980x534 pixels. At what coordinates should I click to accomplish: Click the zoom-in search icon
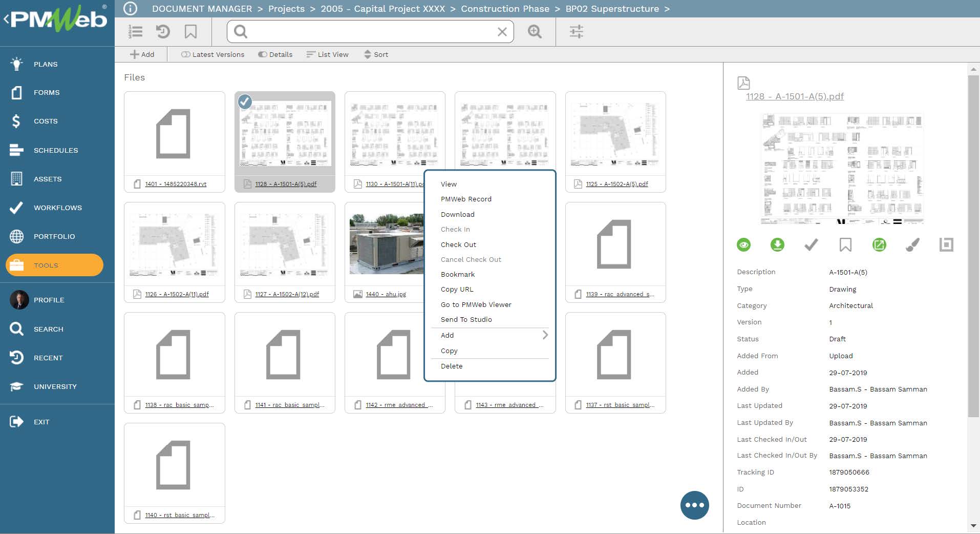pyautogui.click(x=535, y=32)
